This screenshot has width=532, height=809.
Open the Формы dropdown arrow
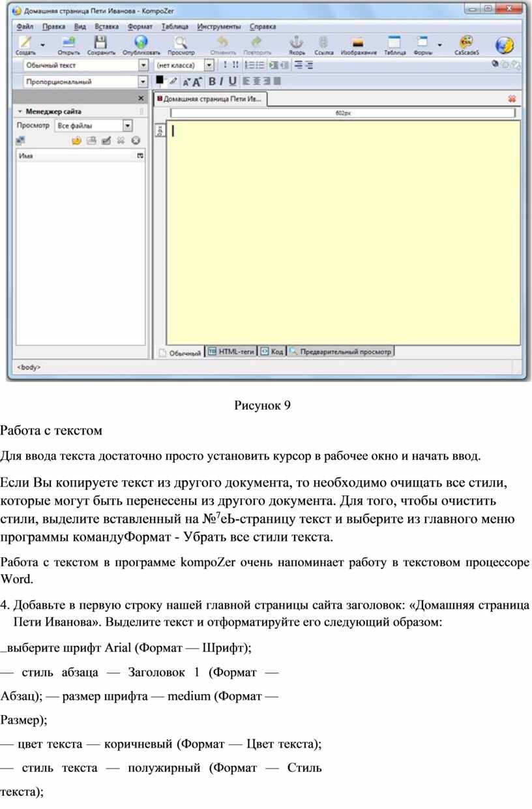[x=439, y=45]
